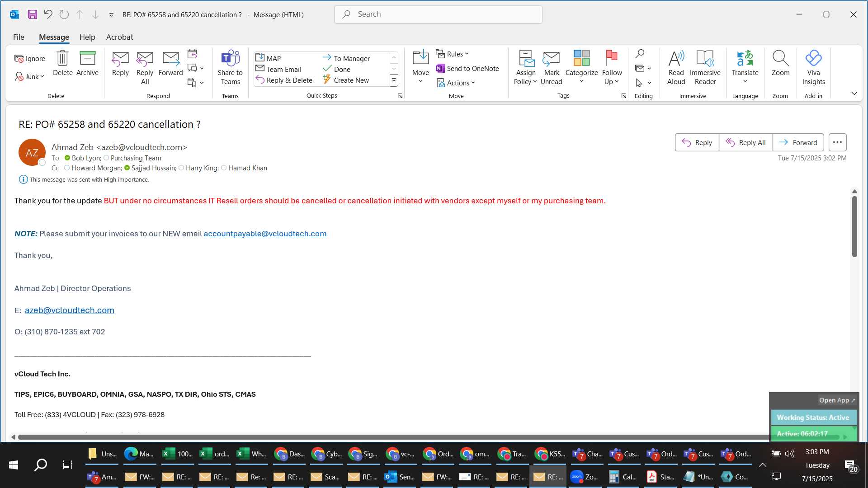Open the File tab
The width and height of the screenshot is (868, 488).
pos(19,37)
